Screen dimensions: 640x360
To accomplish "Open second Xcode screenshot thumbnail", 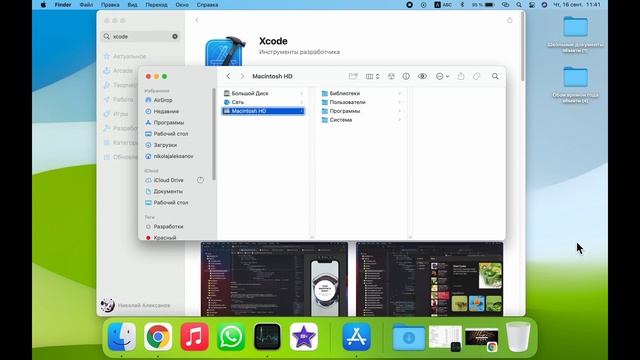I will [429, 279].
